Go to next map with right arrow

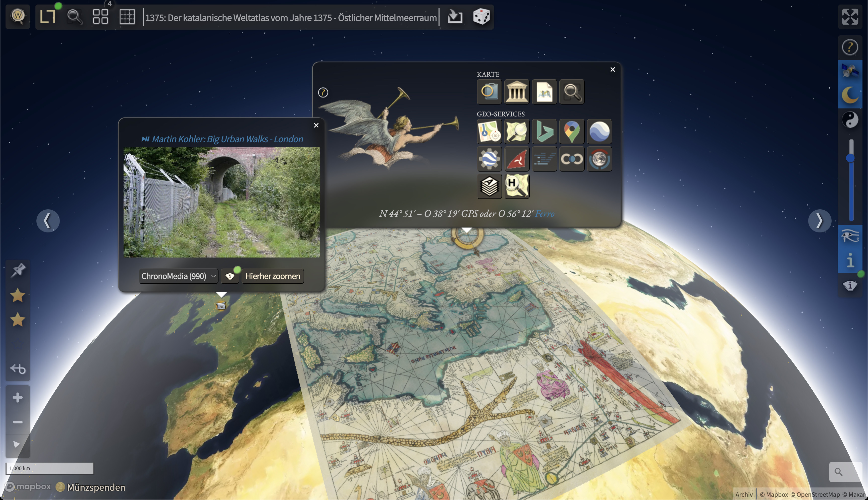pyautogui.click(x=819, y=221)
